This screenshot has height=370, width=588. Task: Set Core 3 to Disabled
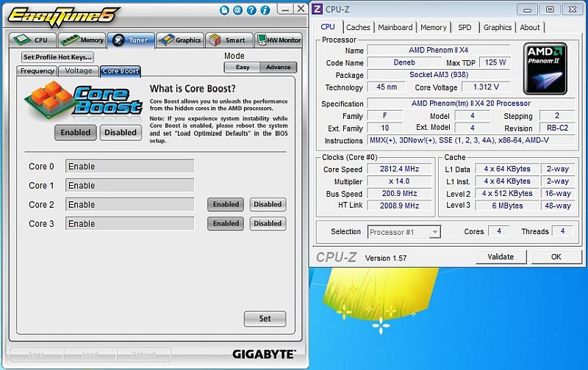point(268,224)
